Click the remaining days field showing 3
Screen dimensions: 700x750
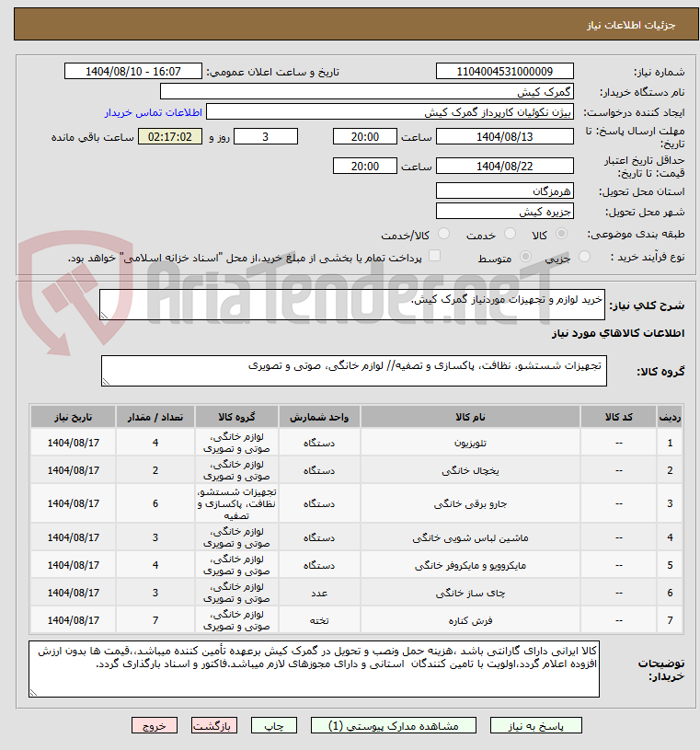point(265,137)
